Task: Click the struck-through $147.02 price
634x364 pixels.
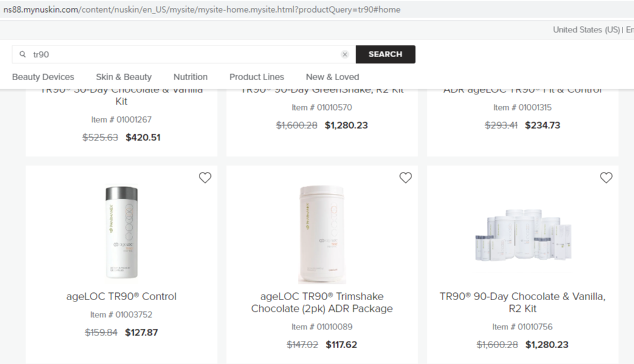Action: pos(303,345)
